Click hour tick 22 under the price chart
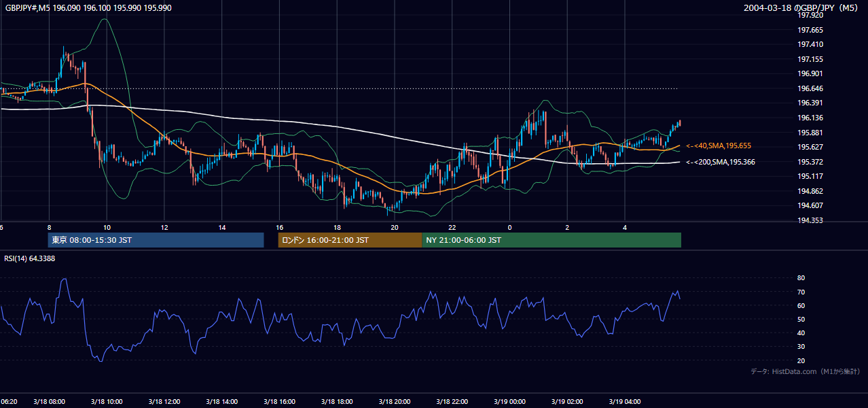Screen dimensions: 868x408 coord(452,227)
